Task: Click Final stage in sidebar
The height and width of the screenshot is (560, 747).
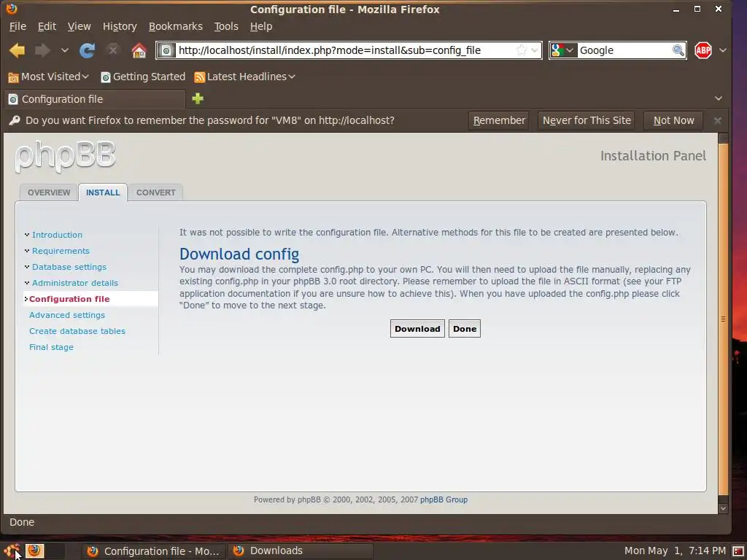Action: pyautogui.click(x=52, y=347)
